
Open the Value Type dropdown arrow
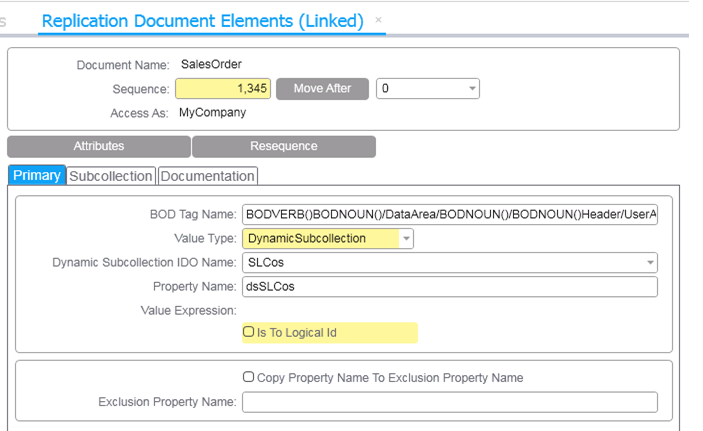pos(406,239)
